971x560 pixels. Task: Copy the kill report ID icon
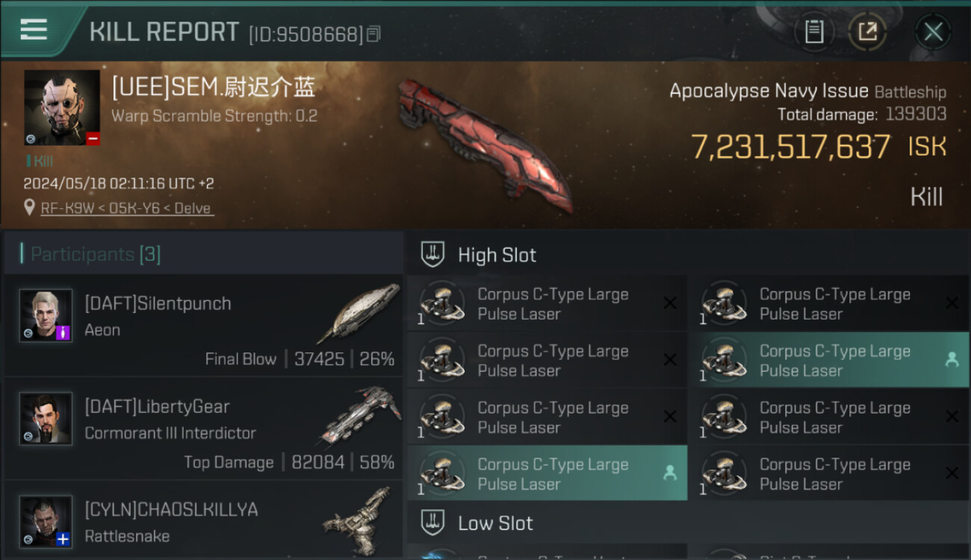coord(373,34)
